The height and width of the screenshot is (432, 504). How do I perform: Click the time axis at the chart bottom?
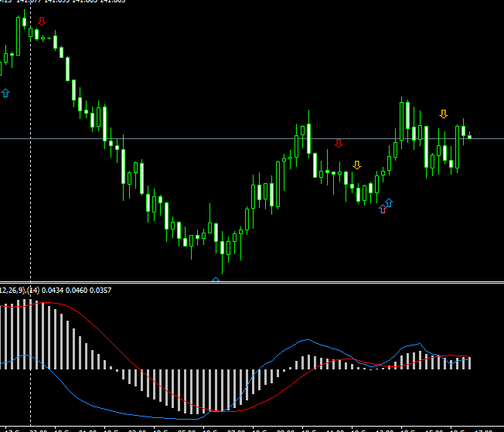pos(252,428)
